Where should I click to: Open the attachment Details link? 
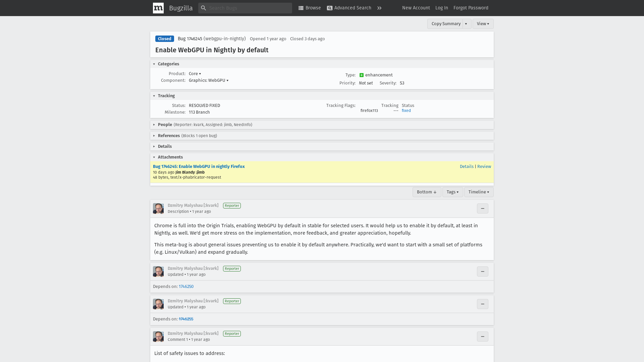(467, 167)
